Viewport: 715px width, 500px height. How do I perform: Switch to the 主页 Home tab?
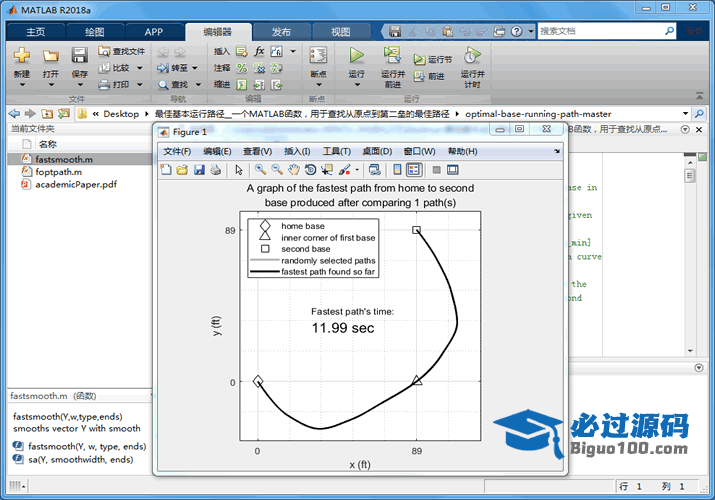tap(36, 32)
